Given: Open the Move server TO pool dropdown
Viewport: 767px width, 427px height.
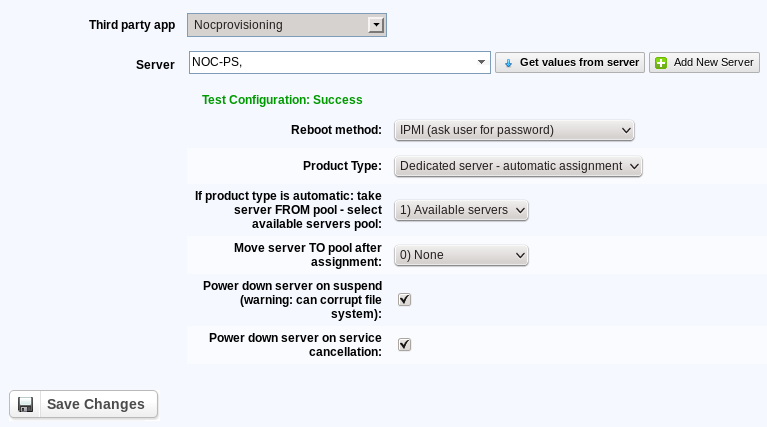Looking at the screenshot, I should 461,255.
